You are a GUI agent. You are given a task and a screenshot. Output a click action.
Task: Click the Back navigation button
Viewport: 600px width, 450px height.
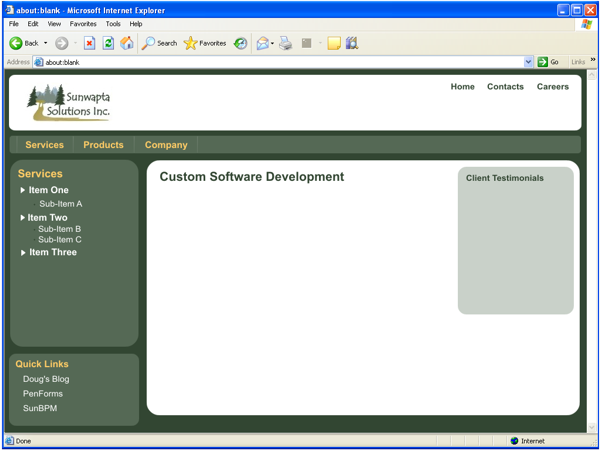(x=24, y=43)
